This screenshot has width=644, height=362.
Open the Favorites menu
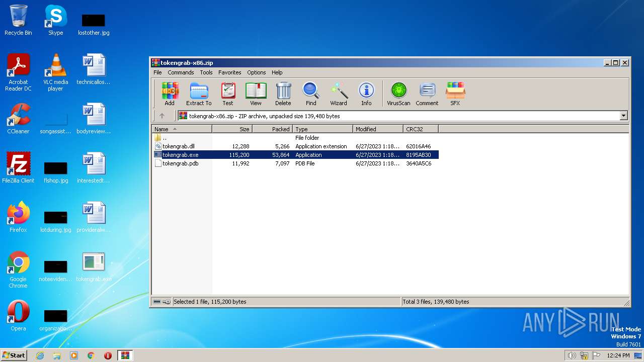229,72
